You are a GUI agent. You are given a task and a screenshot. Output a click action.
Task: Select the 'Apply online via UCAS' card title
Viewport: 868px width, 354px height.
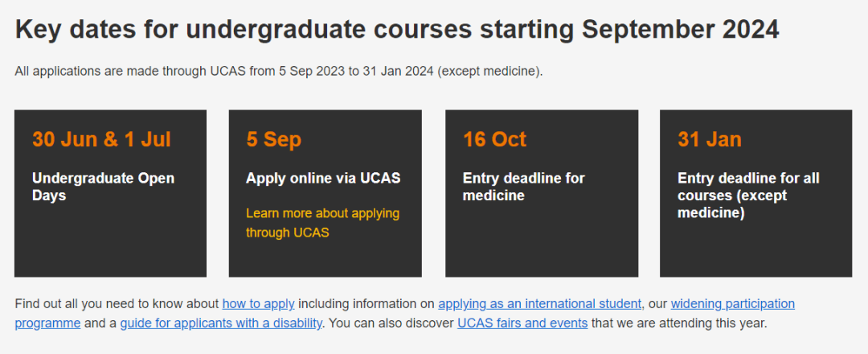pos(323,178)
